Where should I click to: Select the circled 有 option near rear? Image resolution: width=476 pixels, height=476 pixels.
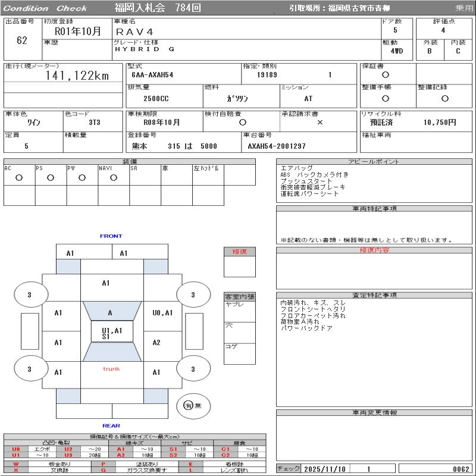click(188, 406)
